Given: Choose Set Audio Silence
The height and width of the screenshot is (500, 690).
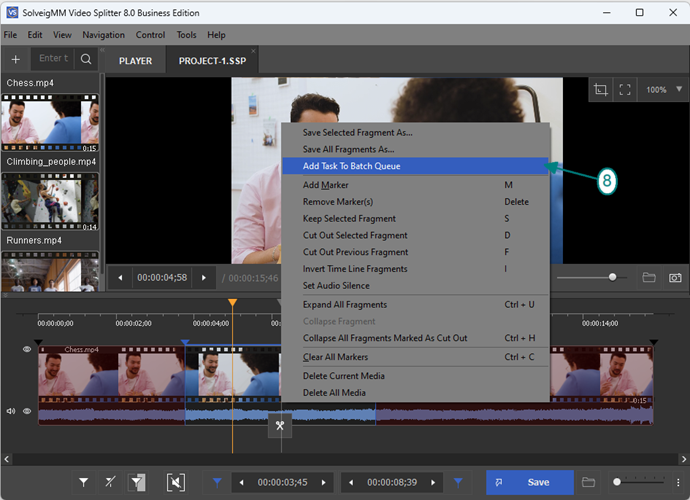Looking at the screenshot, I should click(x=415, y=285).
